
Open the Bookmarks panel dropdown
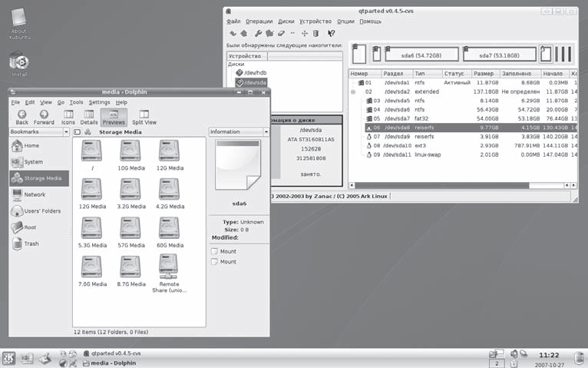(x=38, y=132)
